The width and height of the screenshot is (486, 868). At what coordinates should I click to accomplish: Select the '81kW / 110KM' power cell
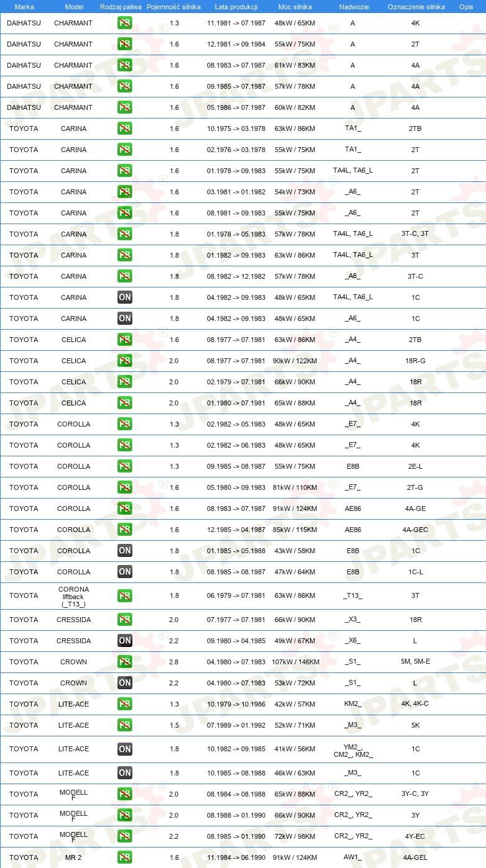tap(295, 487)
